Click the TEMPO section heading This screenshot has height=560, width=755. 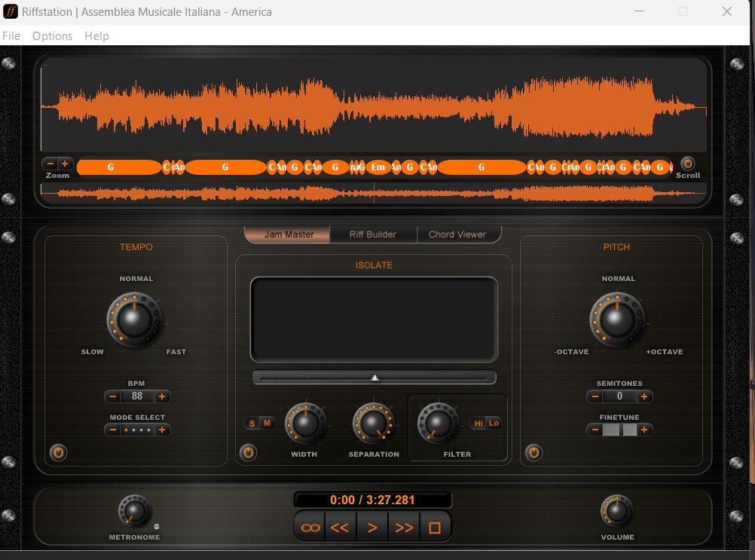136,247
